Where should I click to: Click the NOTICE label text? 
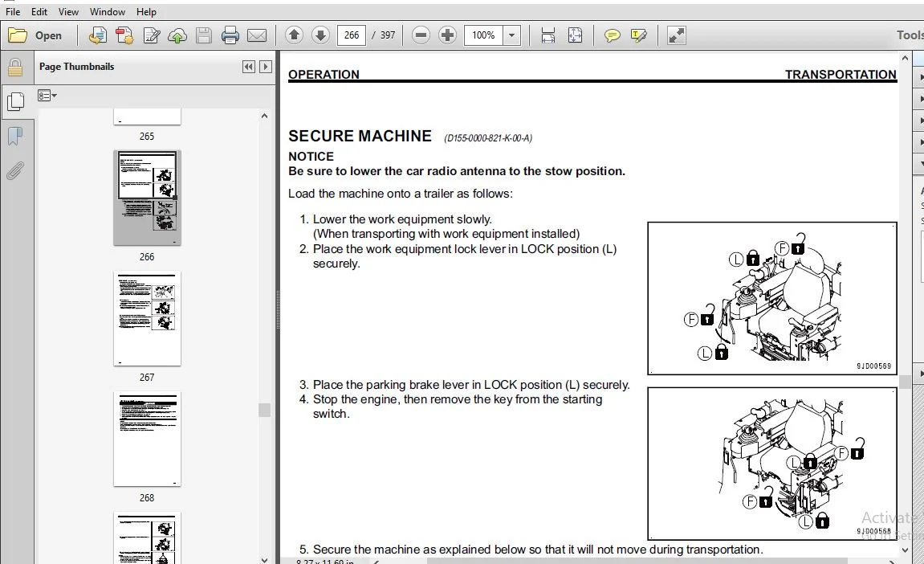[x=311, y=157]
